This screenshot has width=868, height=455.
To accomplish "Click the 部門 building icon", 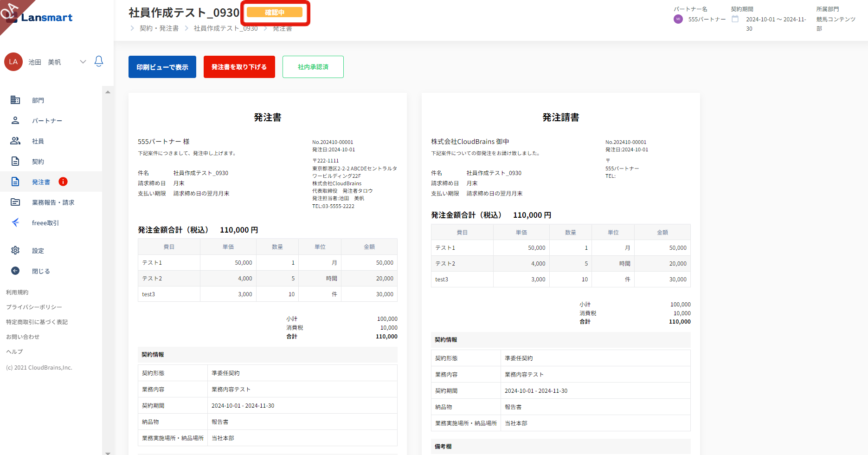I will [15, 100].
